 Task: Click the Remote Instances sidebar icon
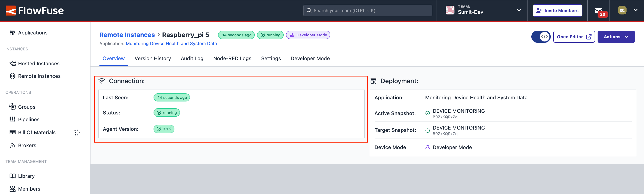[12, 76]
